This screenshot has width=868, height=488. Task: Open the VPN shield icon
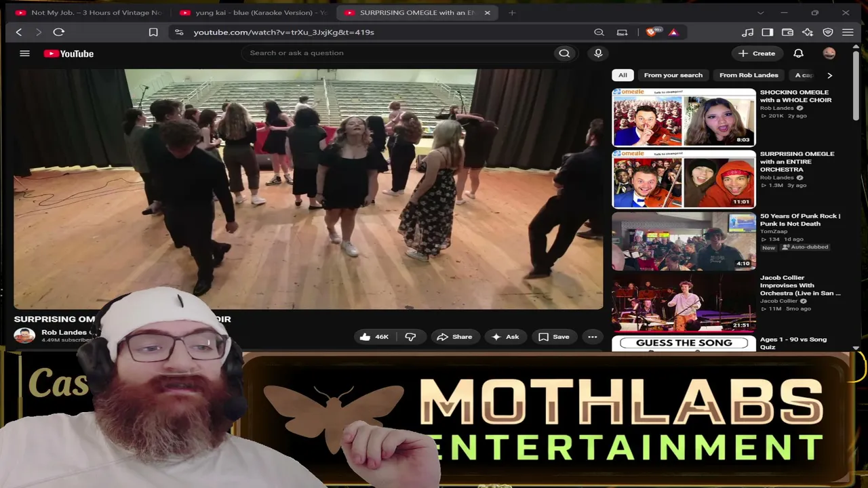(828, 32)
